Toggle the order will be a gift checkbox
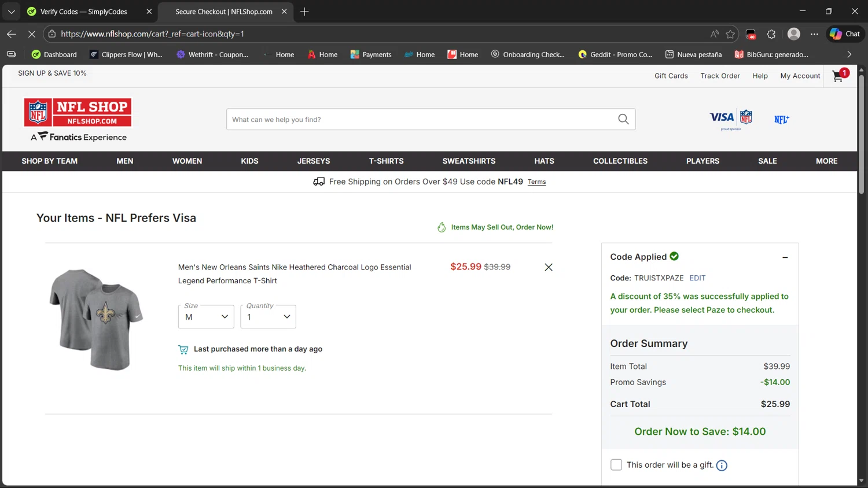This screenshot has width=868, height=488. 616,465
